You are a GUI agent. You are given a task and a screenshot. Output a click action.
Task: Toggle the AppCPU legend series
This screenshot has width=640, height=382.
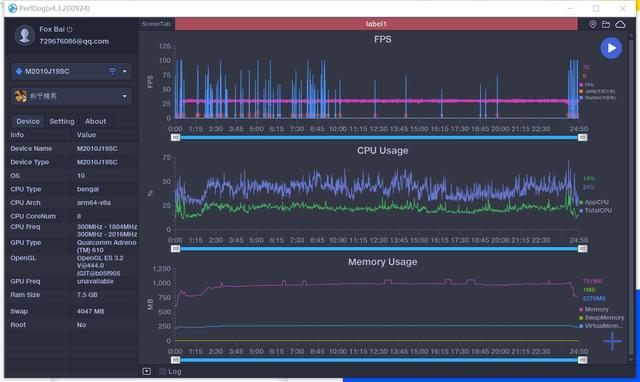[594, 202]
